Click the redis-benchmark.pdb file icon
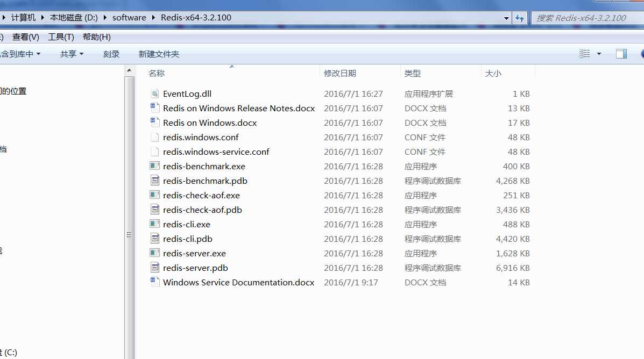Image resolution: width=644 pixels, height=359 pixels. tap(154, 181)
